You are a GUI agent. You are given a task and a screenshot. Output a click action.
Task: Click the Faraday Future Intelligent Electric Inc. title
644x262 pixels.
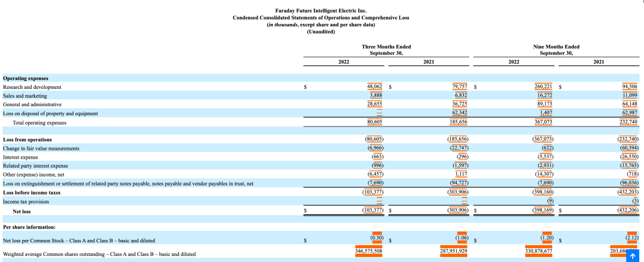pyautogui.click(x=321, y=10)
